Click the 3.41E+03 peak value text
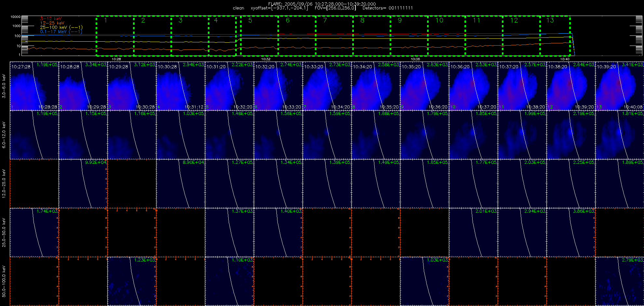644x306 pixels. (632, 65)
